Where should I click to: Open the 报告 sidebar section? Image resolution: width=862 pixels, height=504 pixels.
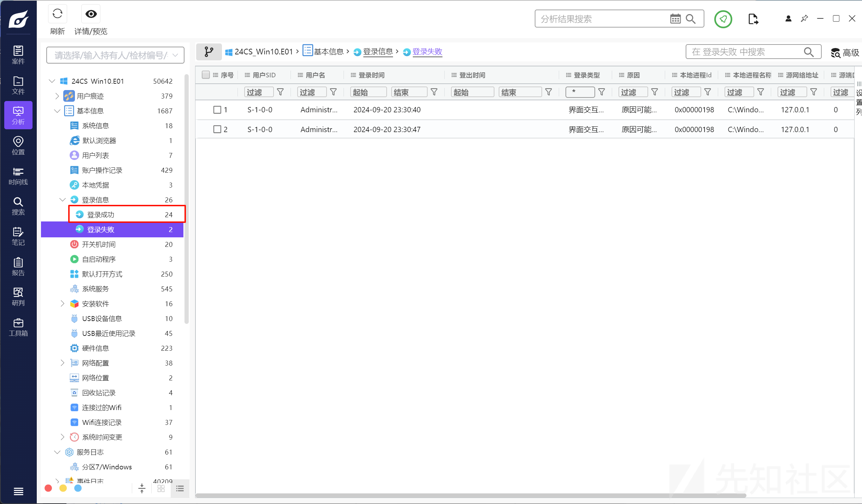pyautogui.click(x=18, y=267)
